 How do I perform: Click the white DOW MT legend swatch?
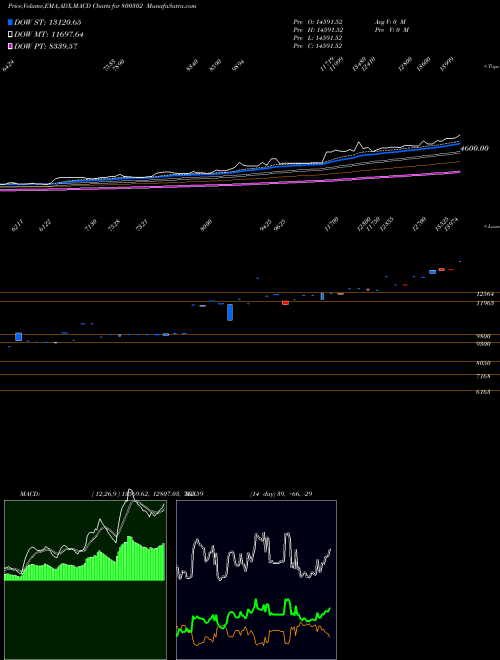[10, 35]
